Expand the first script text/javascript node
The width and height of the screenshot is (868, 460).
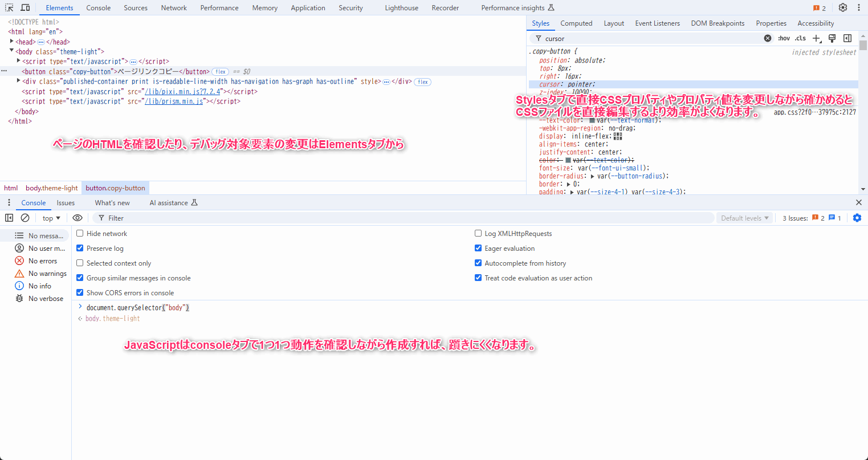click(x=18, y=60)
